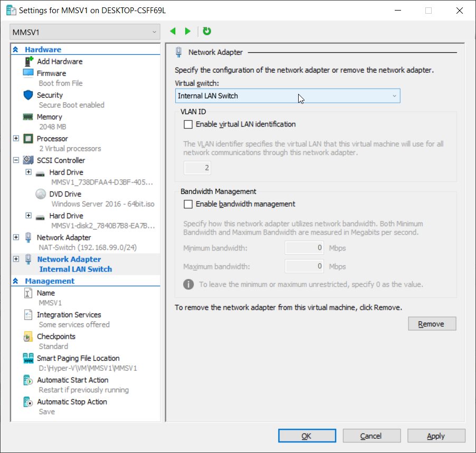This screenshot has width=476, height=453.
Task: Expand the NAT-Switch Network Adapter node
Action: [x=16, y=237]
